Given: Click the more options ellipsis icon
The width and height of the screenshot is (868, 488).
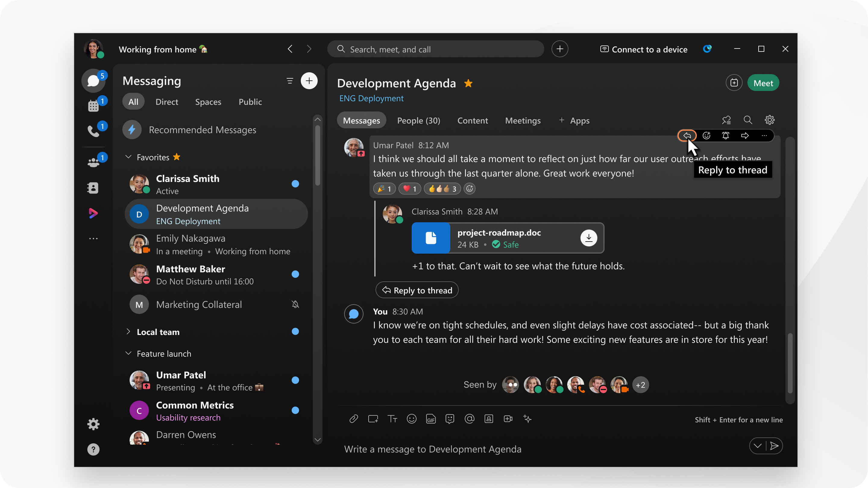Looking at the screenshot, I should point(764,135).
